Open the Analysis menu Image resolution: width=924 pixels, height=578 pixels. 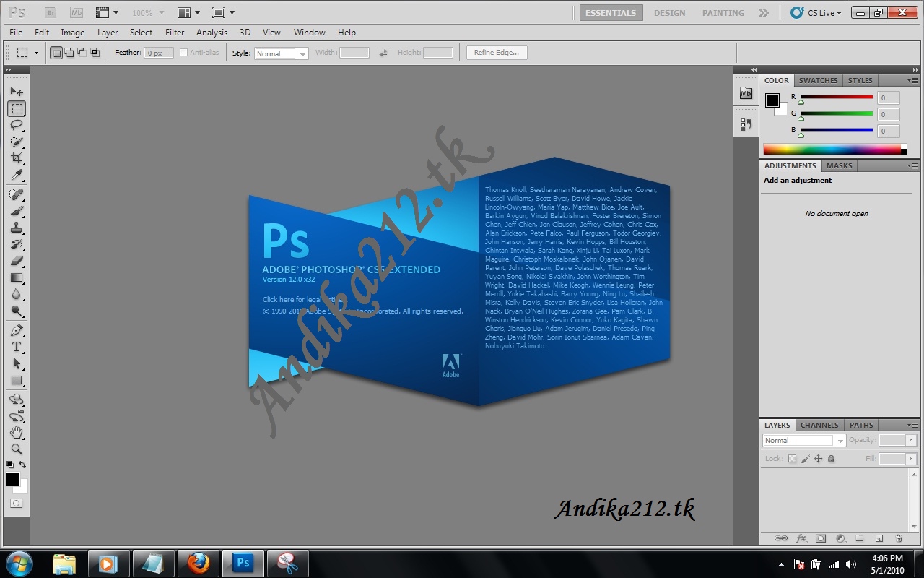[x=212, y=33]
